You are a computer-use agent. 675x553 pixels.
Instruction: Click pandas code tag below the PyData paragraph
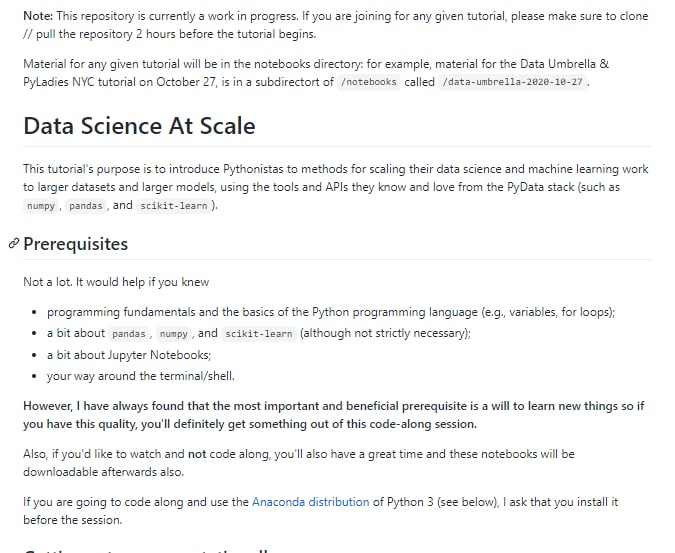(x=86, y=206)
